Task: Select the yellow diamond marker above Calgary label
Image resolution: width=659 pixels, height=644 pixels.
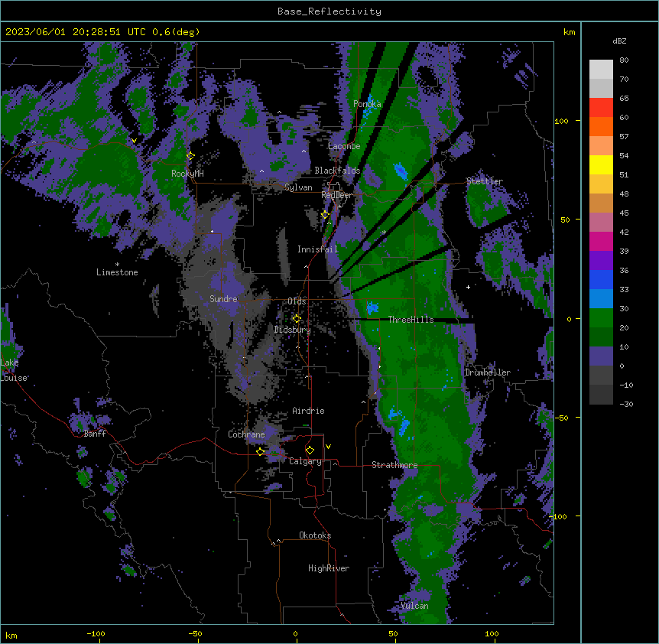Action: pyautogui.click(x=310, y=450)
